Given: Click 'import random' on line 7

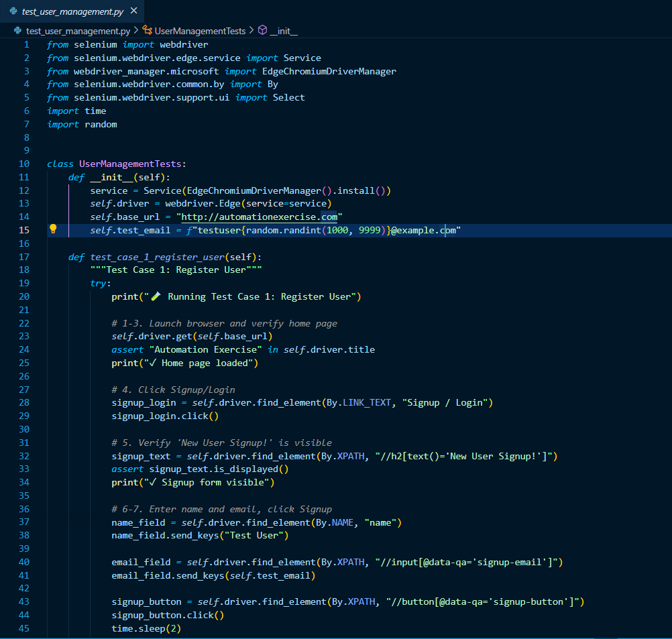Looking at the screenshot, I should [82, 124].
